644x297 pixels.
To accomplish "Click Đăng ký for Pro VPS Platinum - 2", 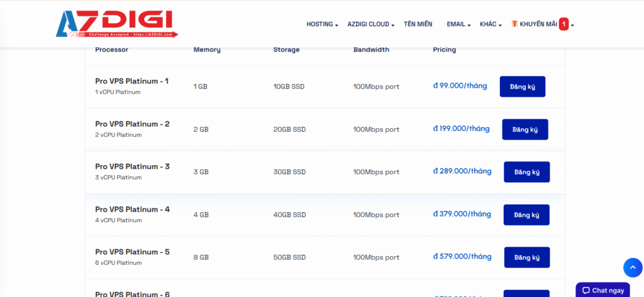I will (x=525, y=129).
